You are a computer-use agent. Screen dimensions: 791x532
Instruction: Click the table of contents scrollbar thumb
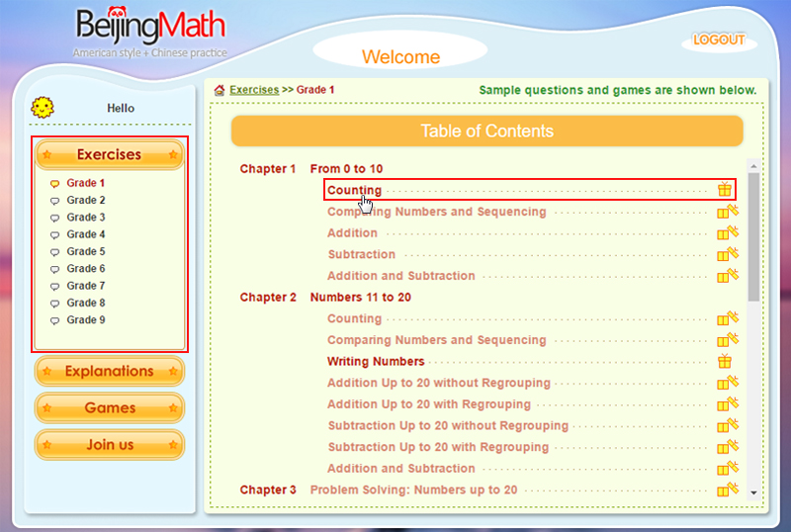(753, 236)
